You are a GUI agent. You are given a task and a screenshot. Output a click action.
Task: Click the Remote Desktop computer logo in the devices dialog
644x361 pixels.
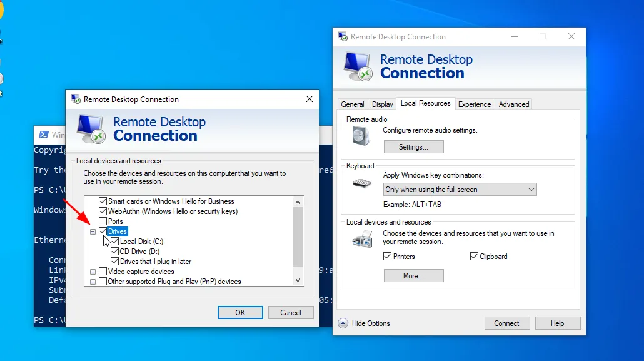91,128
